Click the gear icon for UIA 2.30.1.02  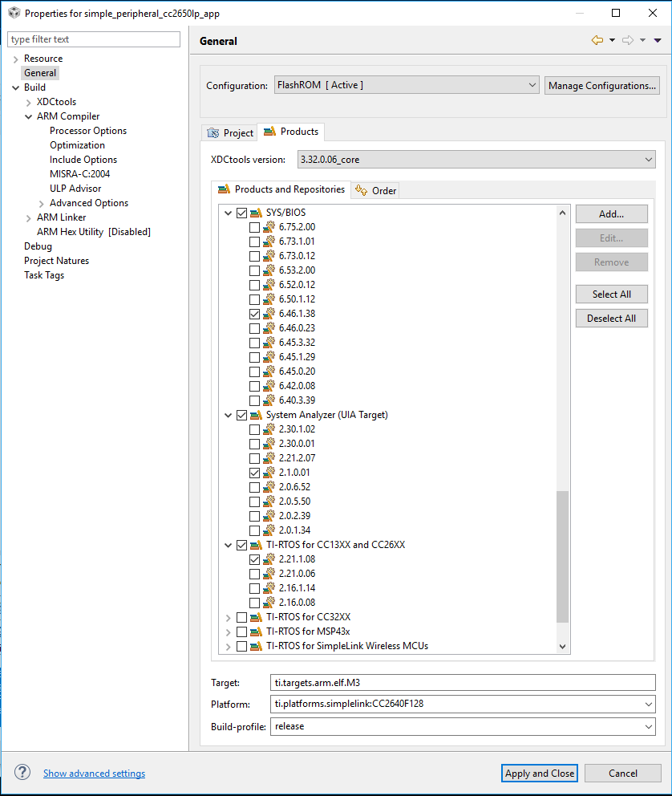(x=269, y=429)
